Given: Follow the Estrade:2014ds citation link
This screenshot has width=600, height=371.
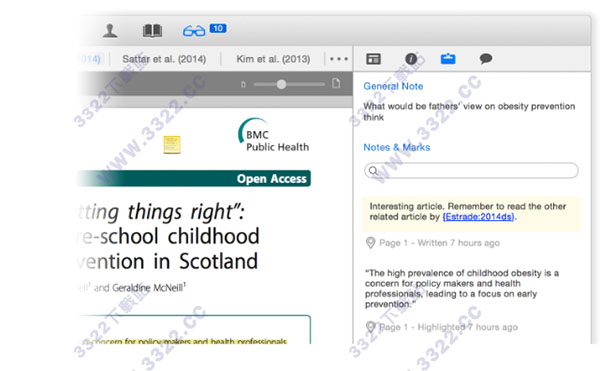Looking at the screenshot, I should click(x=478, y=217).
